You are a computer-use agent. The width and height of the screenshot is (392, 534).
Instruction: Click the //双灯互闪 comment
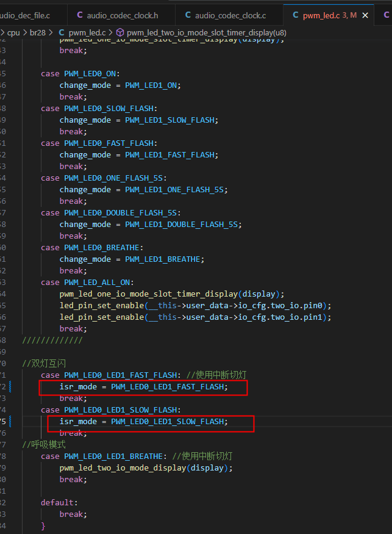(x=44, y=363)
